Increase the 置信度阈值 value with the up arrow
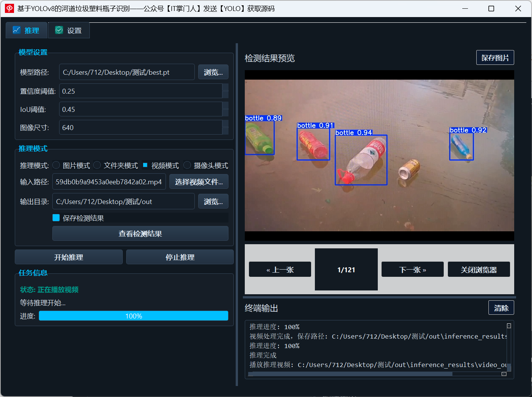Screen dimensions: 532x397 (225, 87)
